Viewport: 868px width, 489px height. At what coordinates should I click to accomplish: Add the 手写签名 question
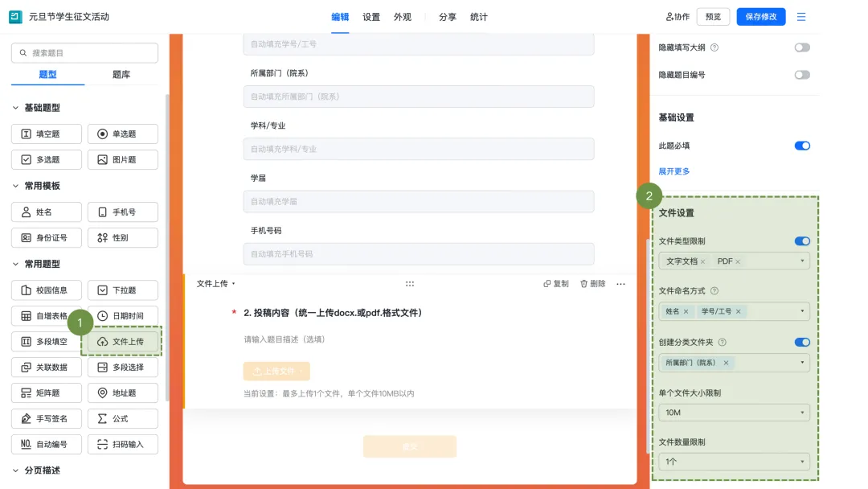(x=47, y=419)
